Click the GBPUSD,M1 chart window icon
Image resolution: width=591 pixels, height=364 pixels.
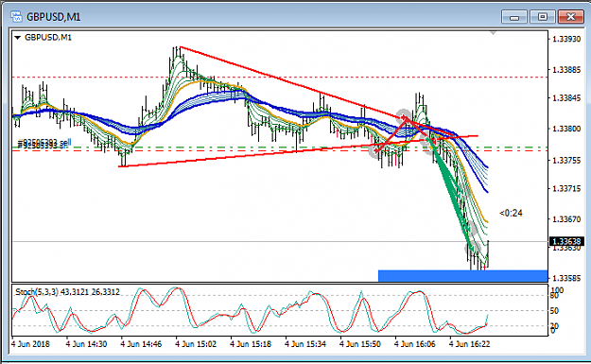click(17, 17)
